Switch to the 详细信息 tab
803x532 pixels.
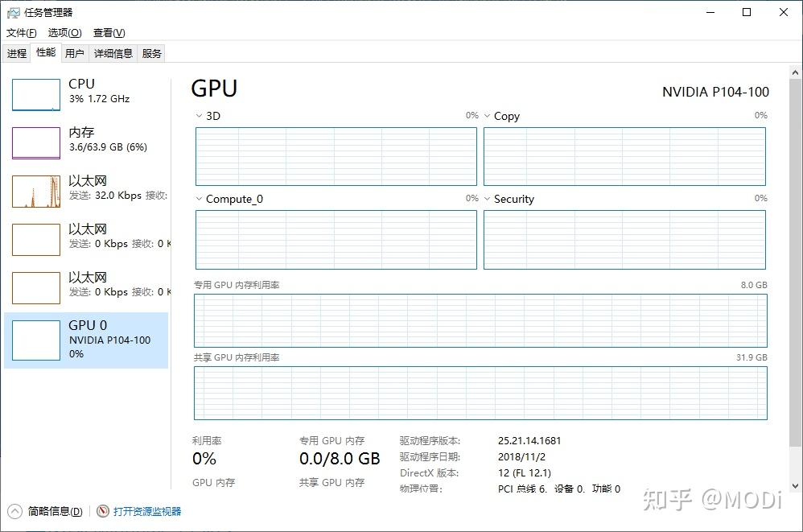[x=113, y=54]
